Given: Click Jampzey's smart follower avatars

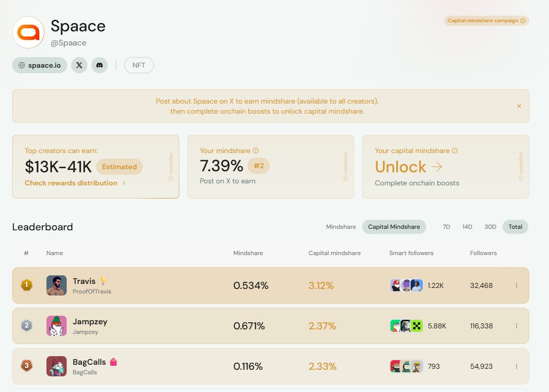Looking at the screenshot, I should pos(407,326).
